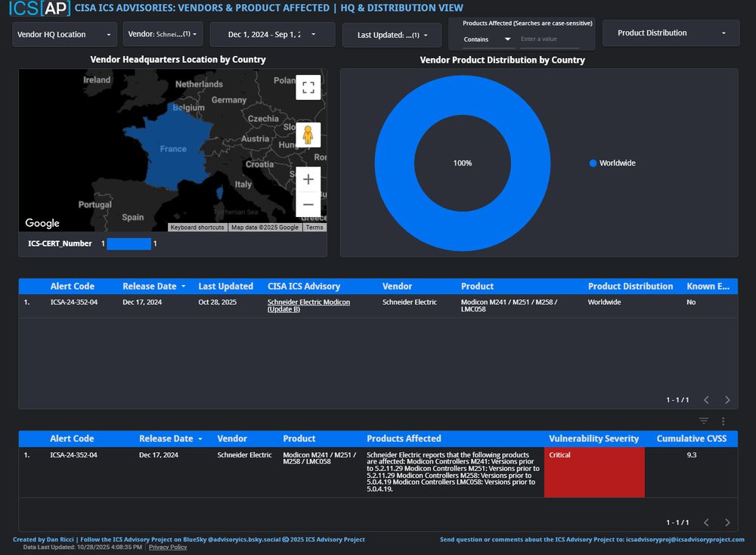This screenshot has width=756, height=555.
Task: Sort by Product Distribution column header
Action: point(631,287)
